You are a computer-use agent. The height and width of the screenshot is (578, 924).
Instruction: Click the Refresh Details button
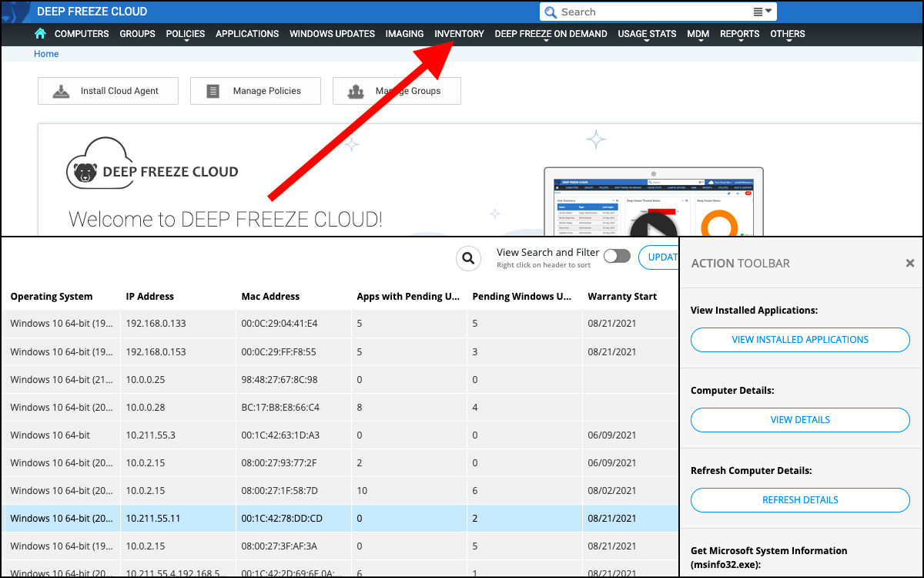click(800, 500)
